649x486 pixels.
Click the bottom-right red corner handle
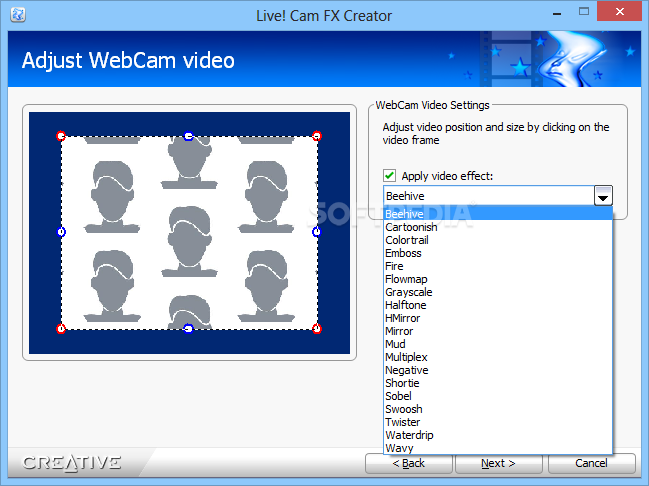[x=317, y=329]
